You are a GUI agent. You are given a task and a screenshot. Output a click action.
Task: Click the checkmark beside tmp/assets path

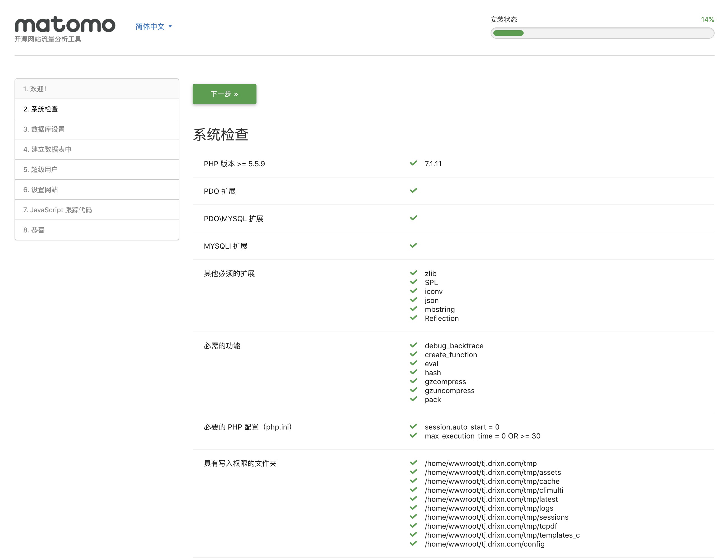click(413, 472)
